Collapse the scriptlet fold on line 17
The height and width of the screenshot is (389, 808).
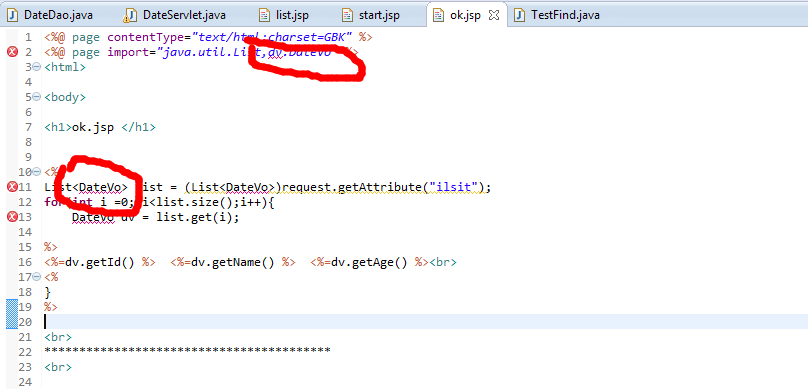[36, 277]
